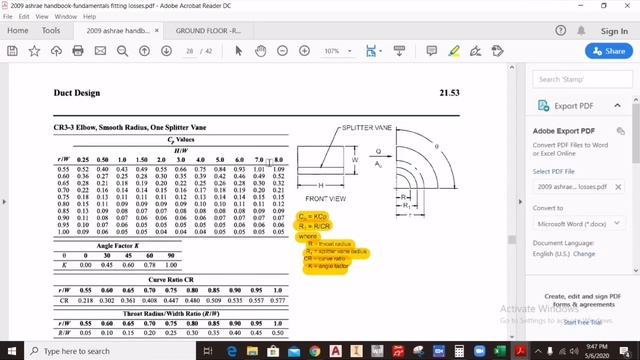Go to previous page arrow icon
640x360 pixels.
pyautogui.click(x=144, y=51)
